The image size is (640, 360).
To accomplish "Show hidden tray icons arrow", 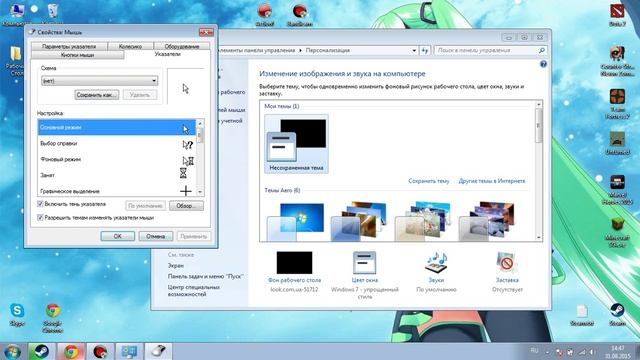I will tap(548, 352).
